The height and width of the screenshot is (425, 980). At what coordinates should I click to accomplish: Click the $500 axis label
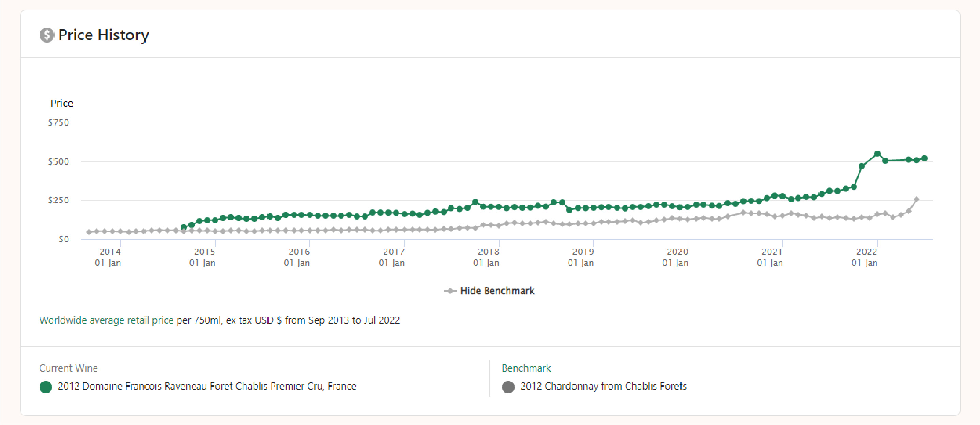(59, 161)
